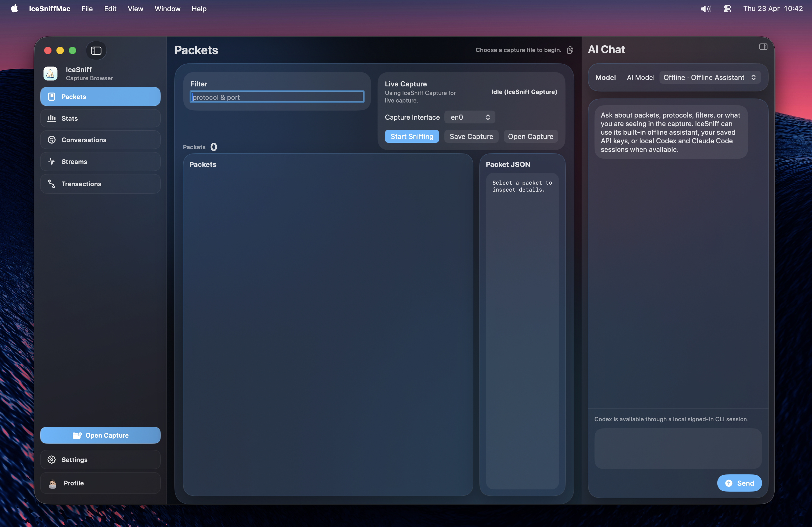
Task: Click Save Capture
Action: 471,136
